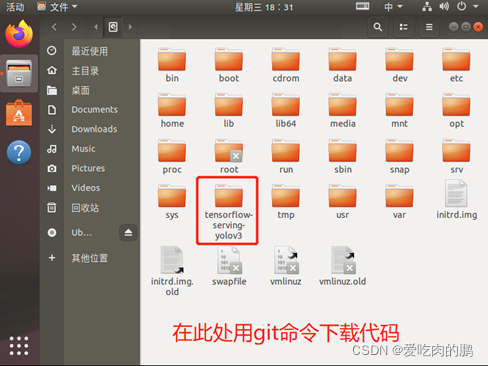Open the data folder
This screenshot has height=366, width=488.
(343, 64)
